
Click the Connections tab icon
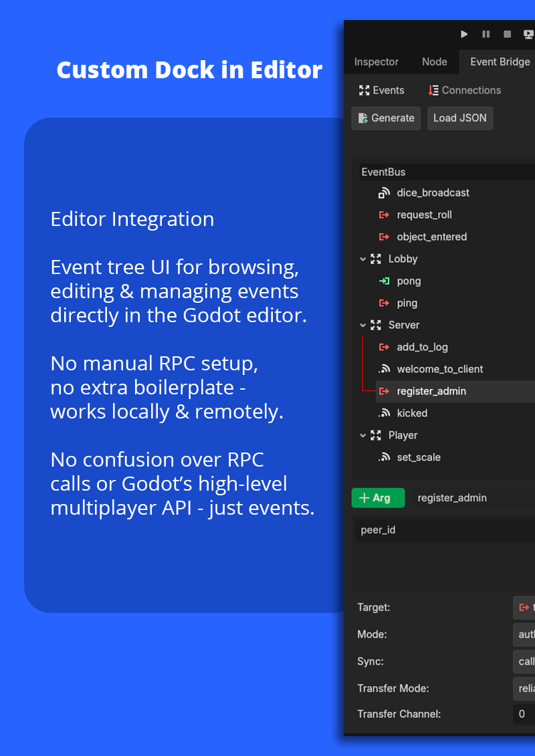[x=433, y=90]
